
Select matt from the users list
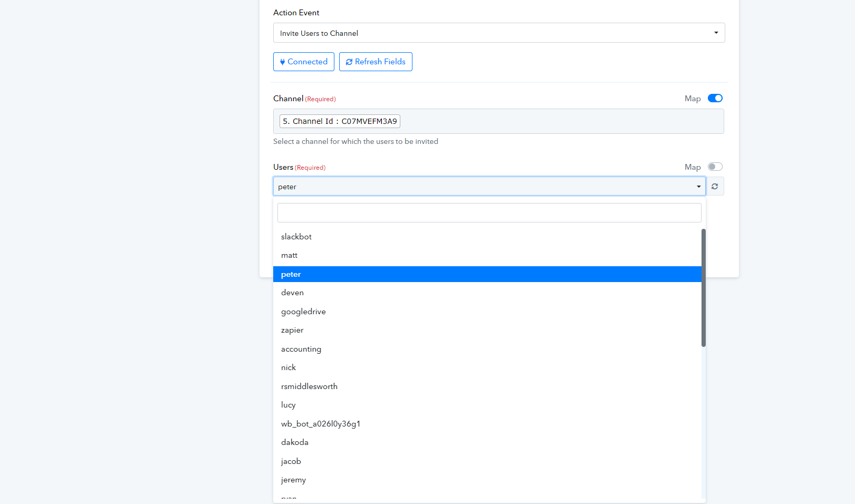(487, 255)
